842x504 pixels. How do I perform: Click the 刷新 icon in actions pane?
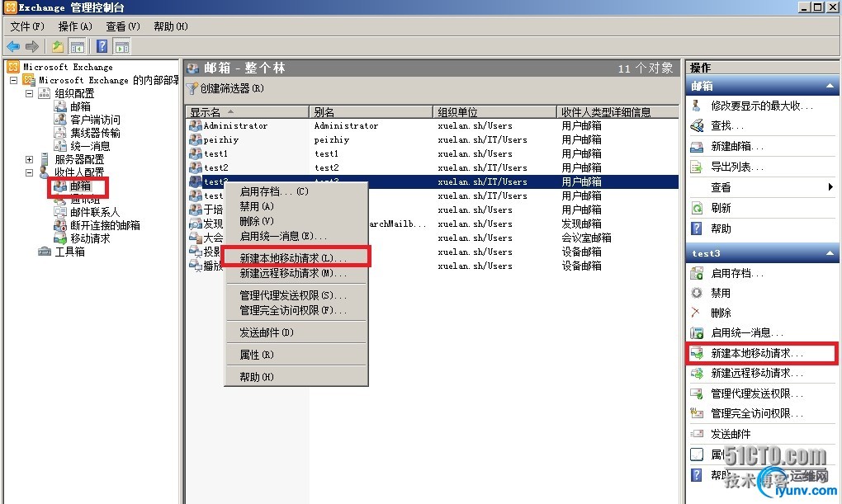coord(697,208)
